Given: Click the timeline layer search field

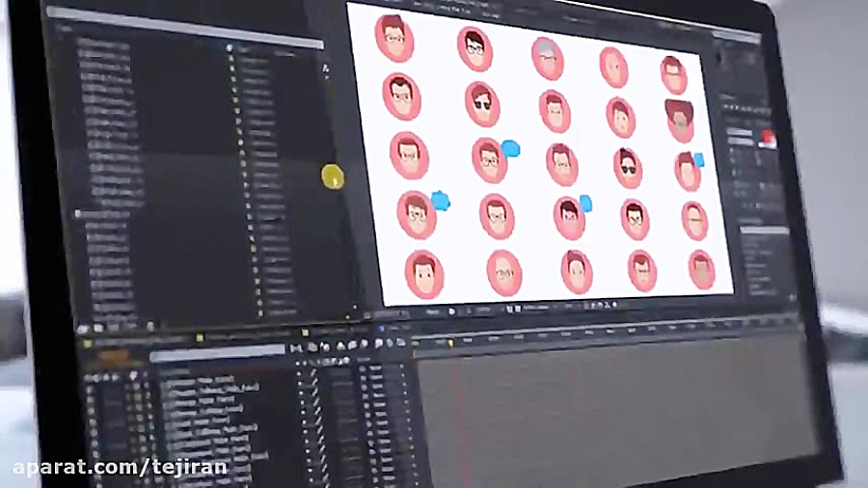Looking at the screenshot, I should click(218, 352).
